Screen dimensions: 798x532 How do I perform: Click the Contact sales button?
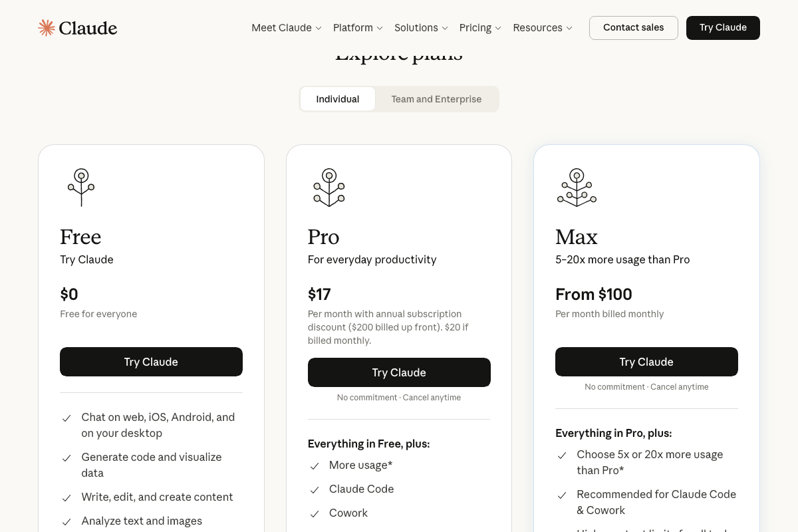633,27
